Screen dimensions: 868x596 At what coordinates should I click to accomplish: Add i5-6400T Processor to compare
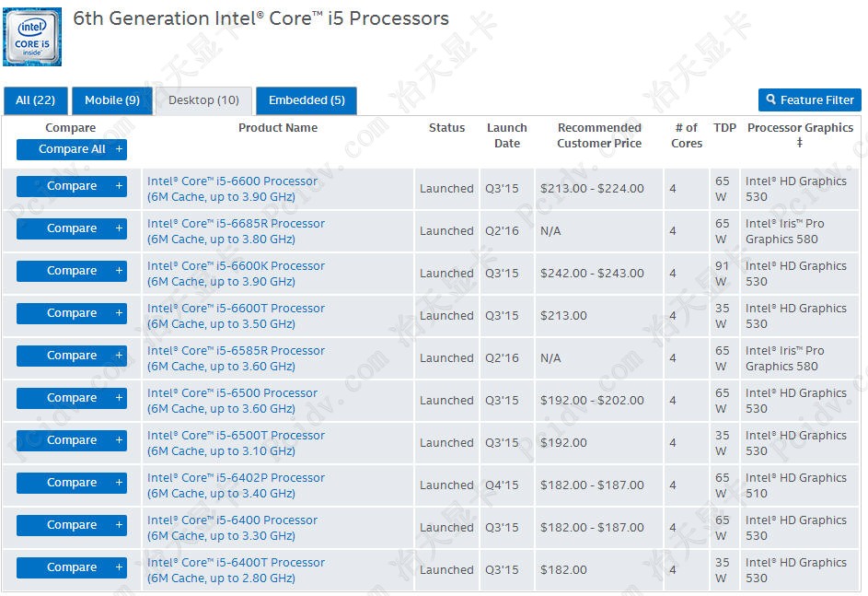(72, 567)
